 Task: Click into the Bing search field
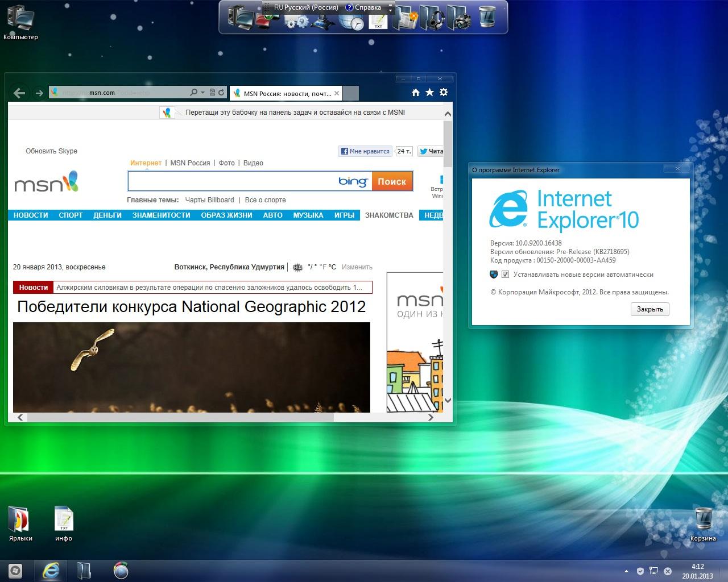pyautogui.click(x=232, y=182)
